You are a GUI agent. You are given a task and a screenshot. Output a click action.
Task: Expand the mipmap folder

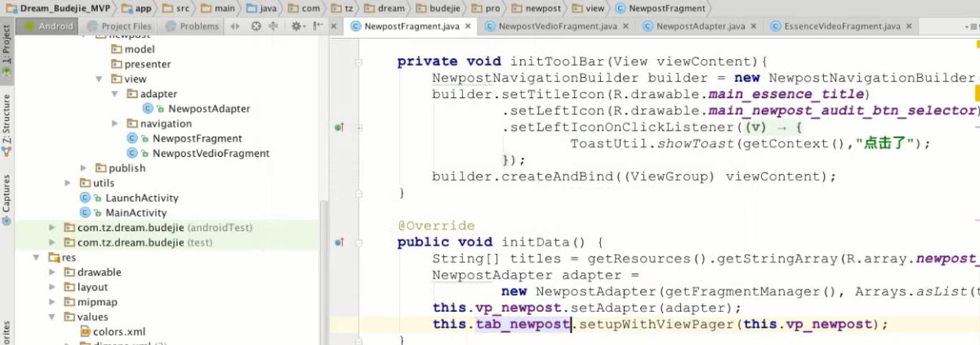coord(52,302)
